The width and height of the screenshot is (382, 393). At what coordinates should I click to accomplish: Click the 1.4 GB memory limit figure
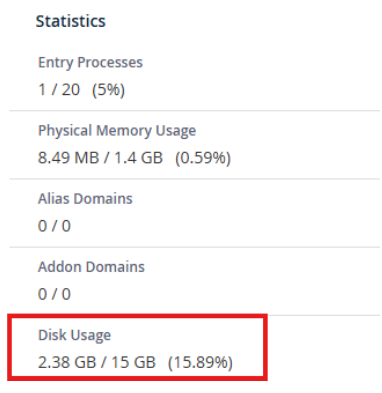(x=138, y=158)
